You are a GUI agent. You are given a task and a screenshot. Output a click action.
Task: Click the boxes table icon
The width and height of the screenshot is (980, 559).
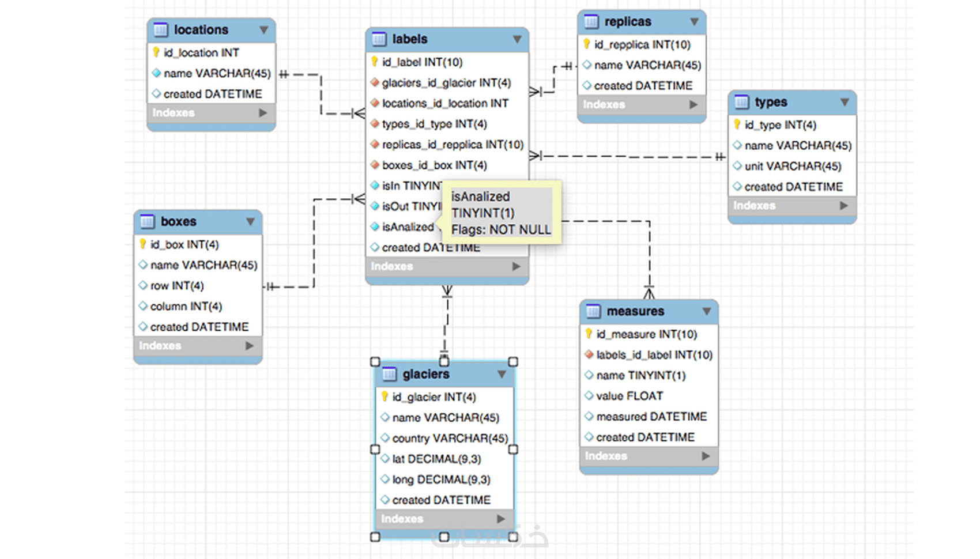coord(148,221)
